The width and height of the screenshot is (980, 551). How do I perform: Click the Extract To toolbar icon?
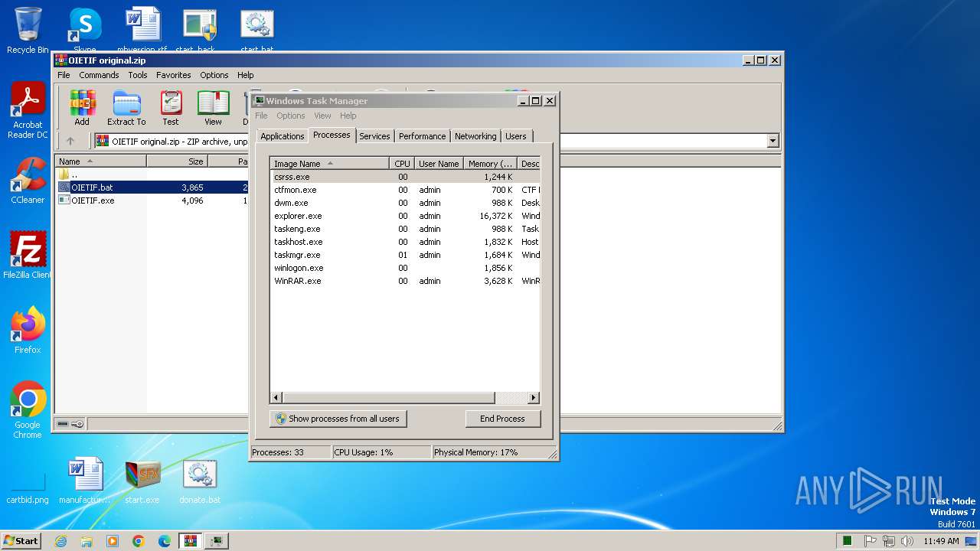tap(126, 107)
